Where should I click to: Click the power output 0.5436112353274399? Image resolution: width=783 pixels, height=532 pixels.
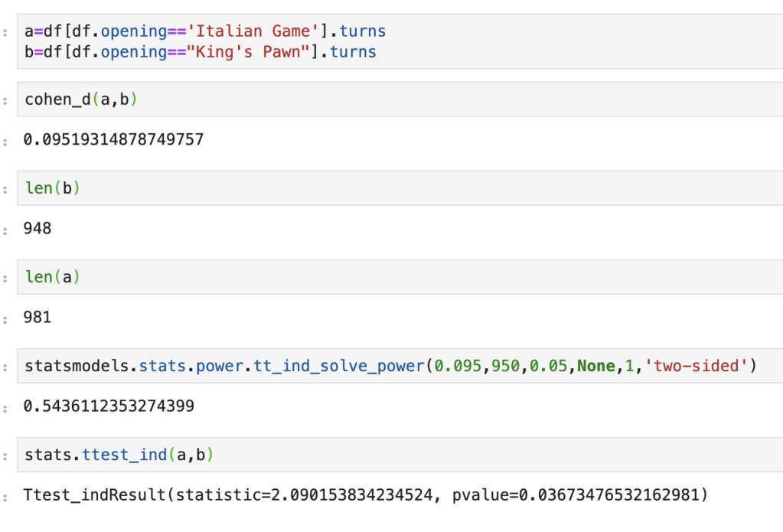point(109,406)
